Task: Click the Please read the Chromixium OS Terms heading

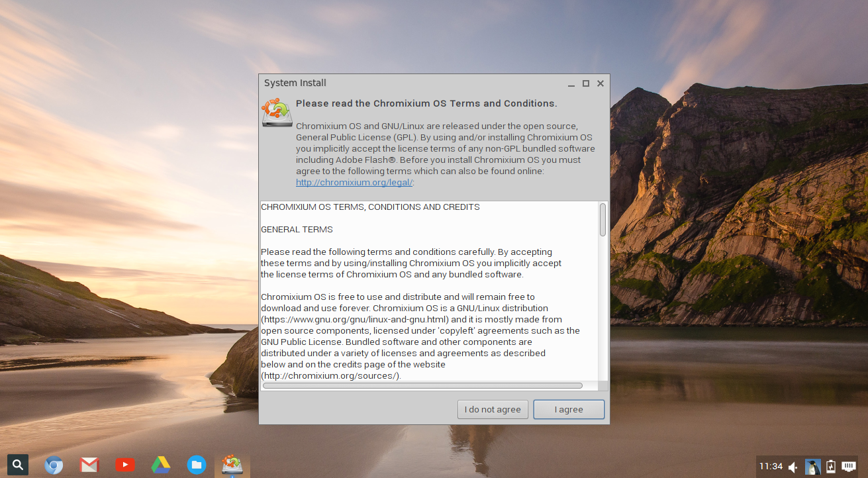Action: coord(426,104)
